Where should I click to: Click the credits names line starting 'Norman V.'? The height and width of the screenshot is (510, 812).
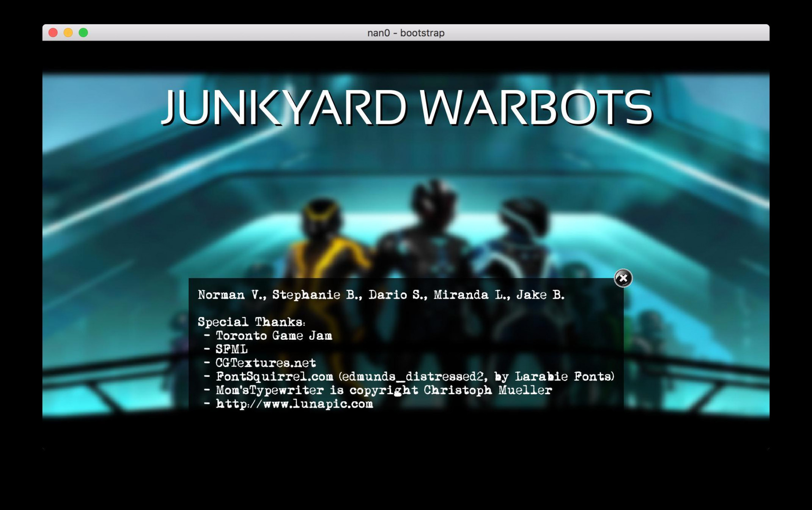point(381,295)
